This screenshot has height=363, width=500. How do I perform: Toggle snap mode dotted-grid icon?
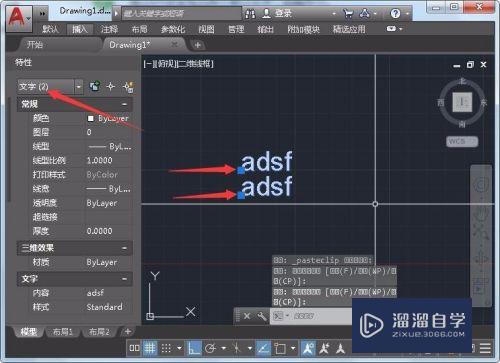pyautogui.click(x=166, y=348)
